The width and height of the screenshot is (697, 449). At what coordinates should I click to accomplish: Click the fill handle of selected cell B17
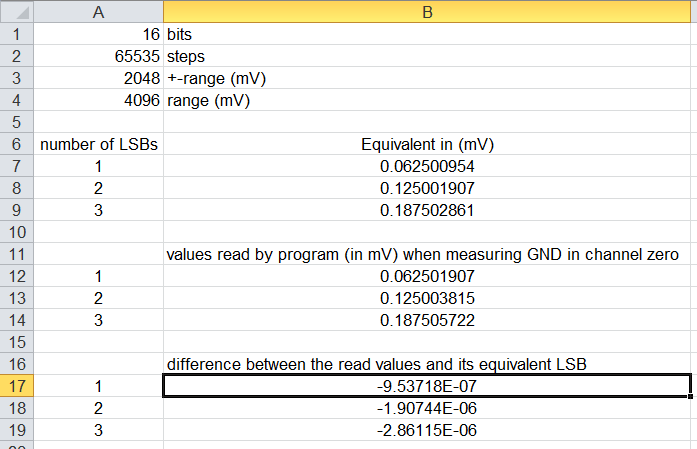[690, 396]
